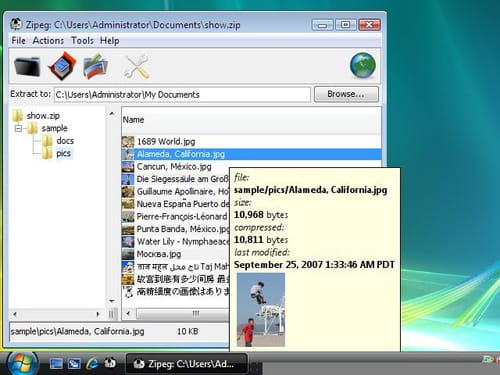Select Water Lily - Nymphaeace file row

(175, 241)
